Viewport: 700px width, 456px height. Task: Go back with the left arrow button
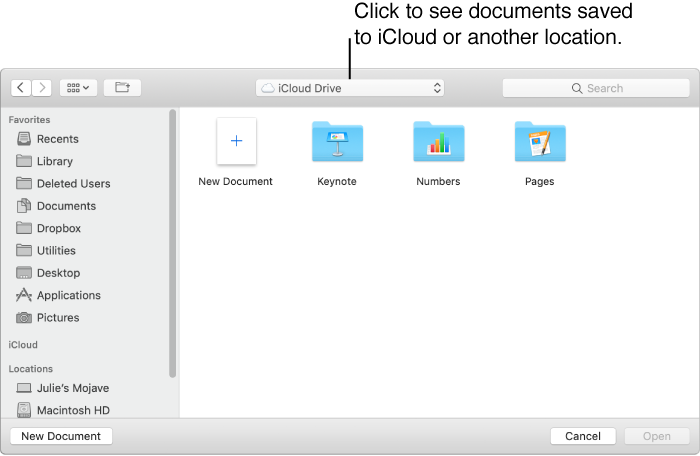(x=21, y=88)
